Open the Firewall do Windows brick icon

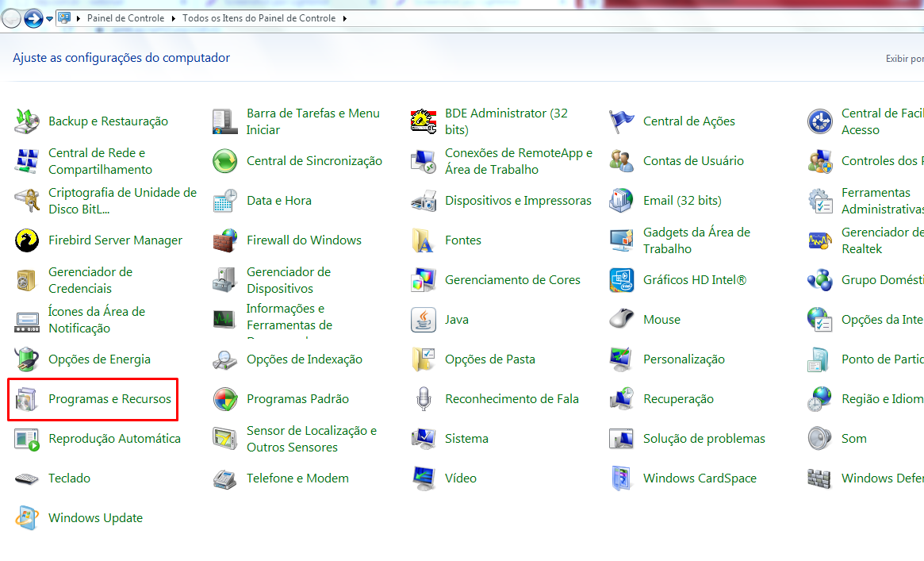pos(224,240)
